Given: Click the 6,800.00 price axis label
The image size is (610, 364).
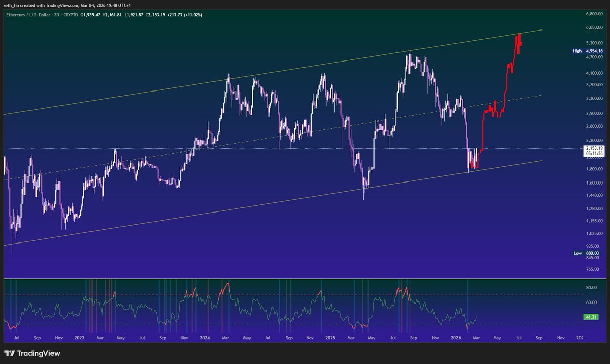Looking at the screenshot, I should pos(594,14).
